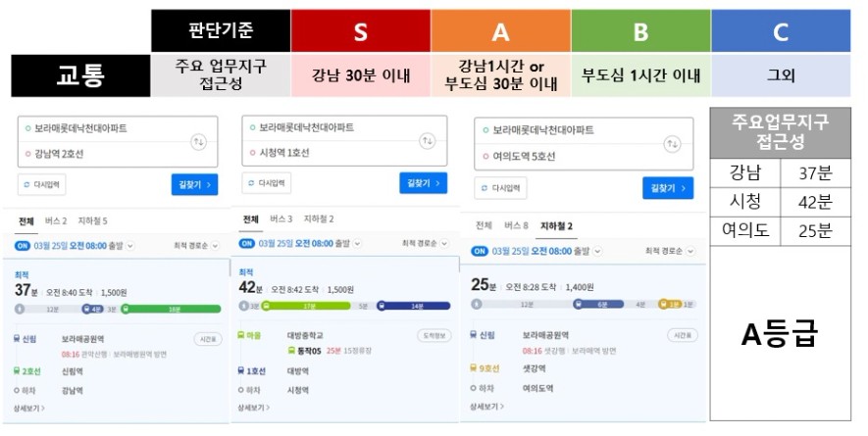Click the 2호선 subway icon in route steps
Viewport: 868px width, 436px height.
pos(17,371)
